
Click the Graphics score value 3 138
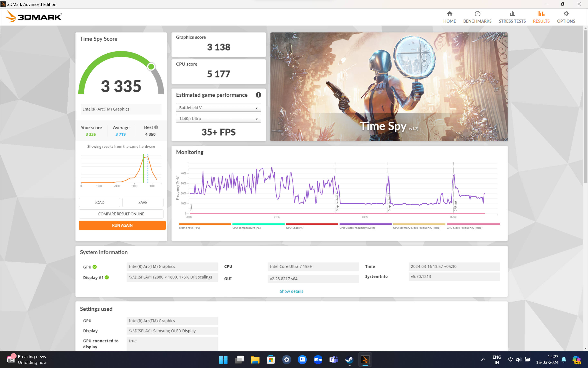[218, 47]
